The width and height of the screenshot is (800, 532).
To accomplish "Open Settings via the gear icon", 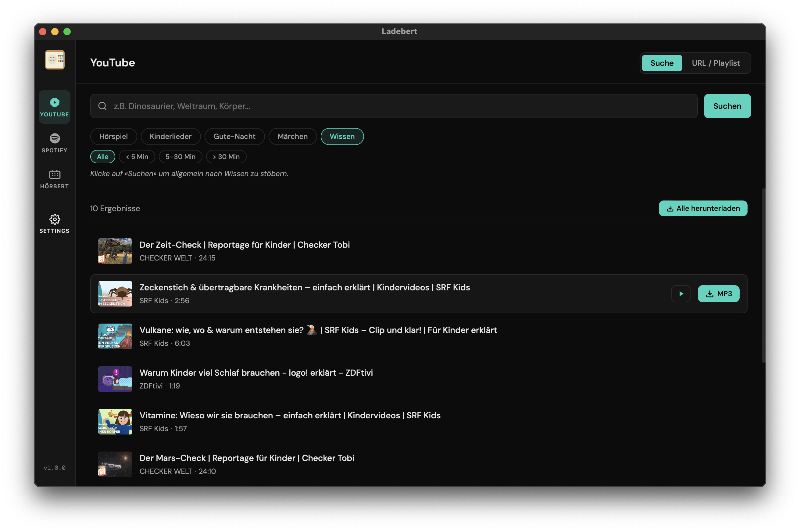I will point(54,224).
